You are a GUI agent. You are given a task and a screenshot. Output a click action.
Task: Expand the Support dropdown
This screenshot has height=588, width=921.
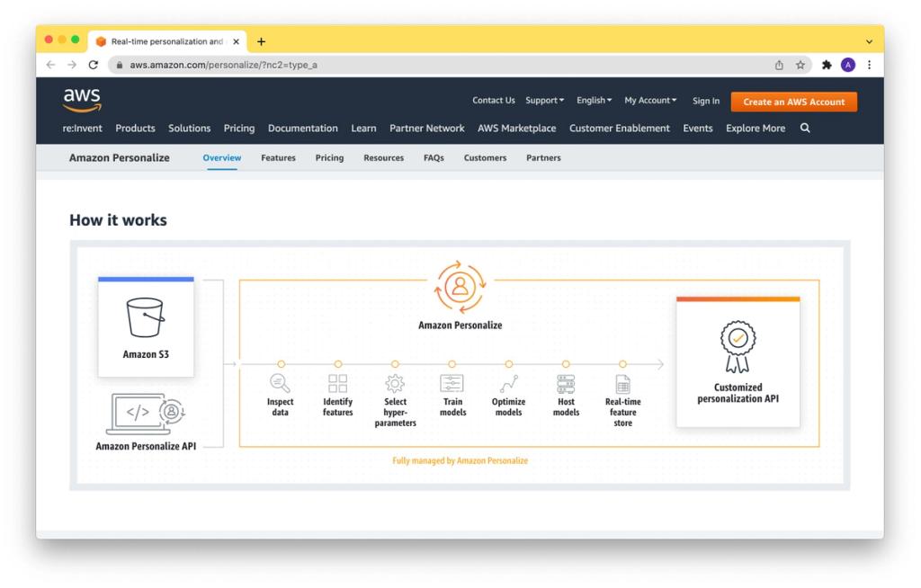pyautogui.click(x=544, y=101)
